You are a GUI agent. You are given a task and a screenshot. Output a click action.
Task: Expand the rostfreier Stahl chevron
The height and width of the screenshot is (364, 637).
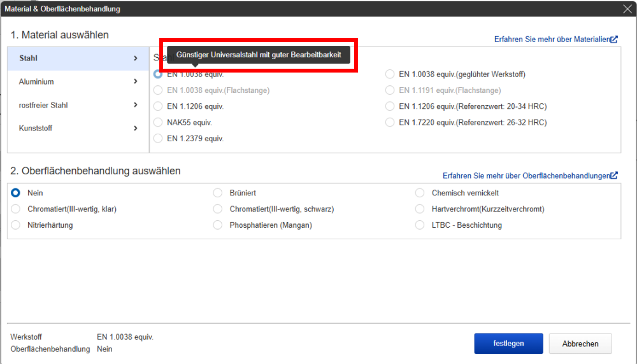pyautogui.click(x=135, y=105)
